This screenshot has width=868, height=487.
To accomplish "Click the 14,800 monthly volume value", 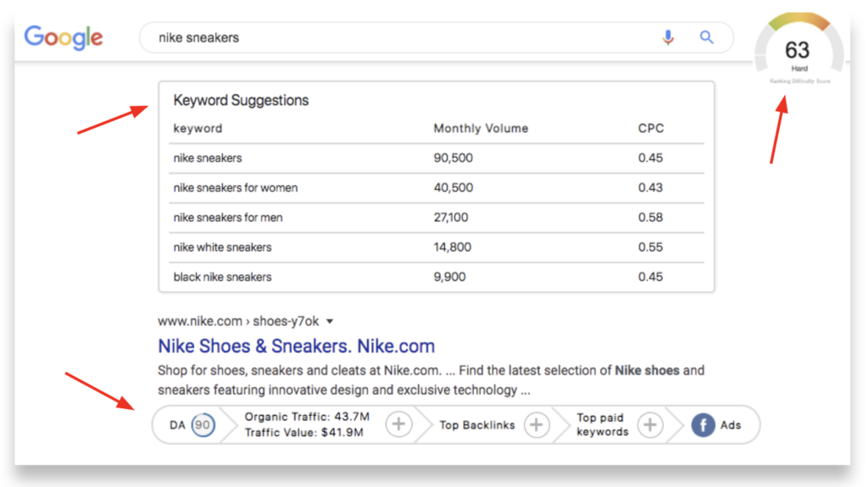I will tap(453, 247).
